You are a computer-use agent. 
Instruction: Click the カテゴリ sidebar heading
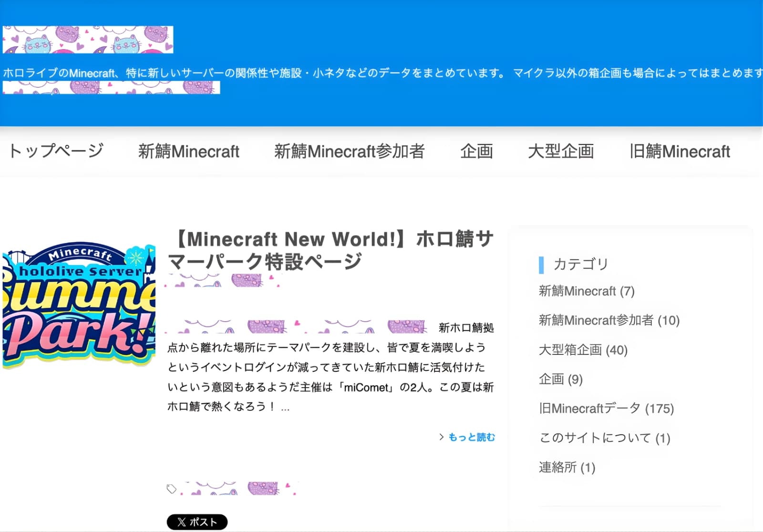[x=581, y=264]
